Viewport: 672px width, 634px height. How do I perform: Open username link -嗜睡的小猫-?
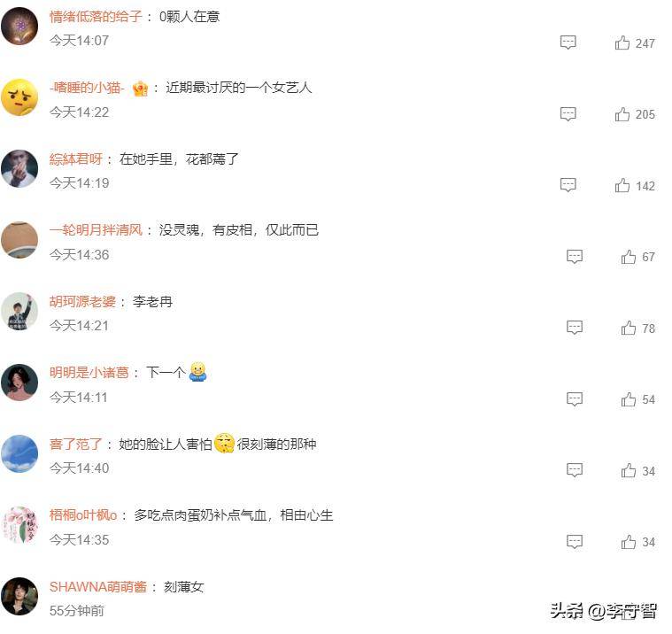87,88
